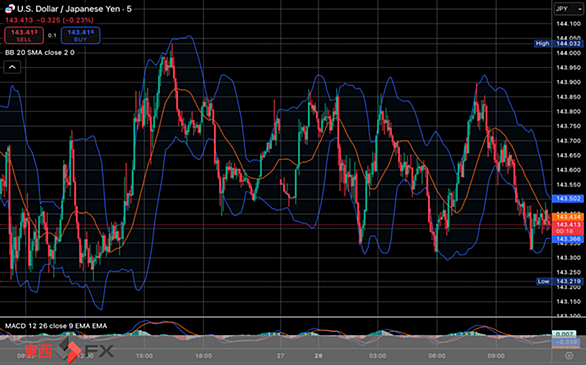Collapse the indicator legend chevron

tap(12, 67)
